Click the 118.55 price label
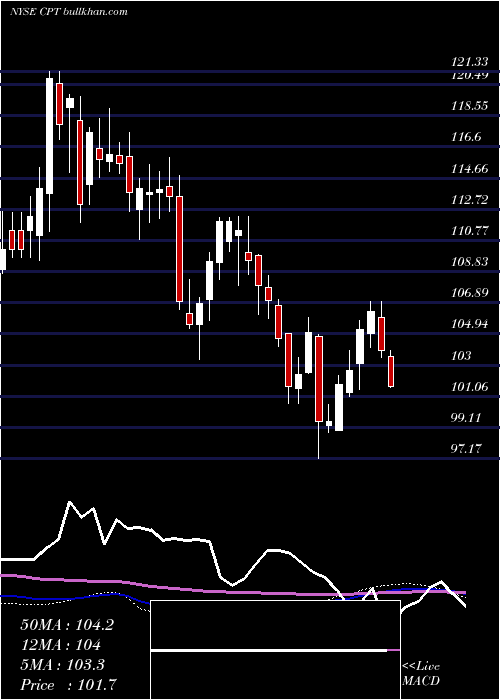Screen dimensions: 500x700 point(469,106)
